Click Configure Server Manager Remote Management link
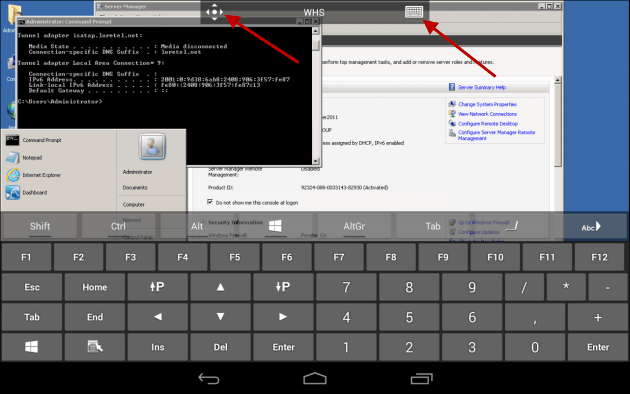The image size is (630, 394). (x=496, y=135)
